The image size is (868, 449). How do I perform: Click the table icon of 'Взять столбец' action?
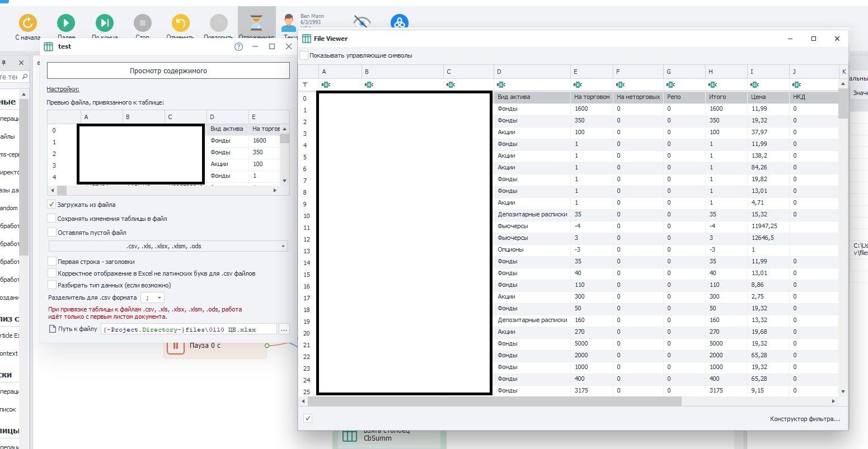[x=349, y=436]
